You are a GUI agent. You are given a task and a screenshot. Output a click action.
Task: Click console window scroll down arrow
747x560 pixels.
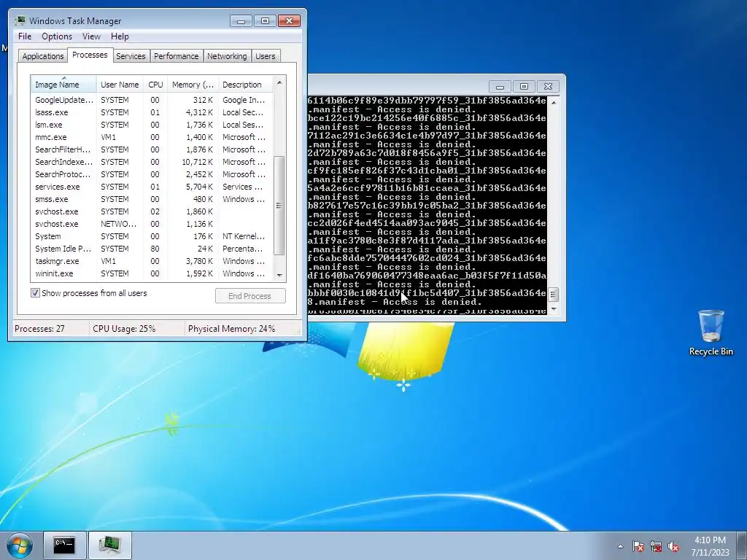click(x=553, y=308)
